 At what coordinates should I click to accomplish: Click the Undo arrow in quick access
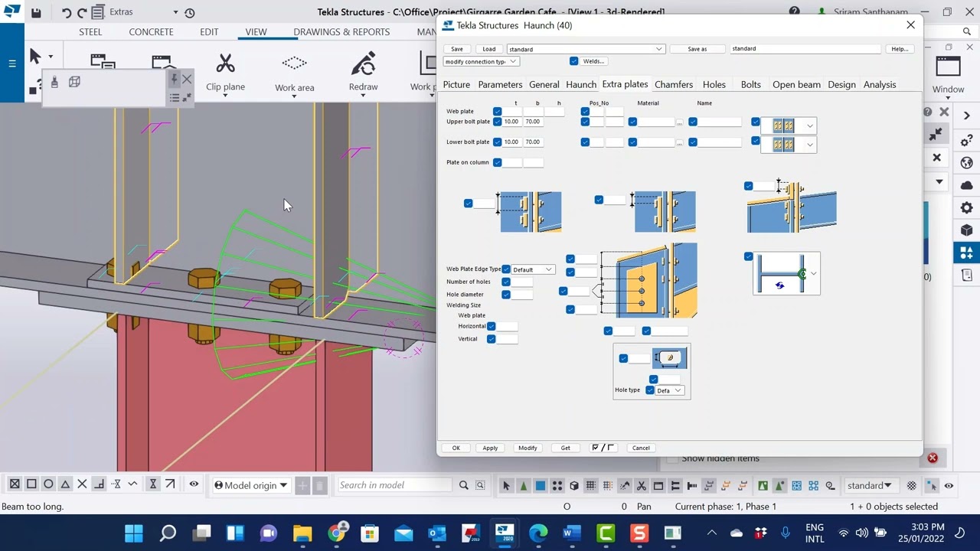(x=66, y=12)
